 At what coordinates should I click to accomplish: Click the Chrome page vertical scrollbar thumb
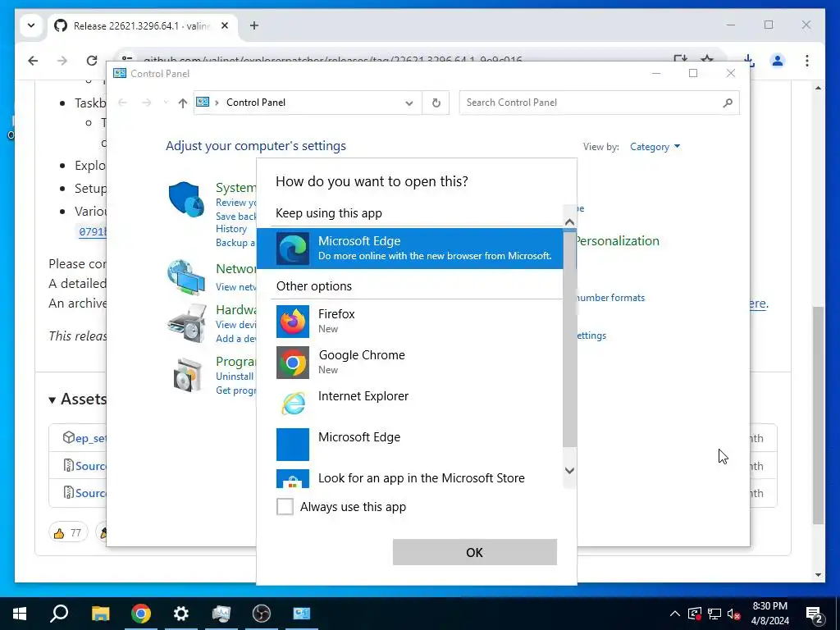coord(818,415)
